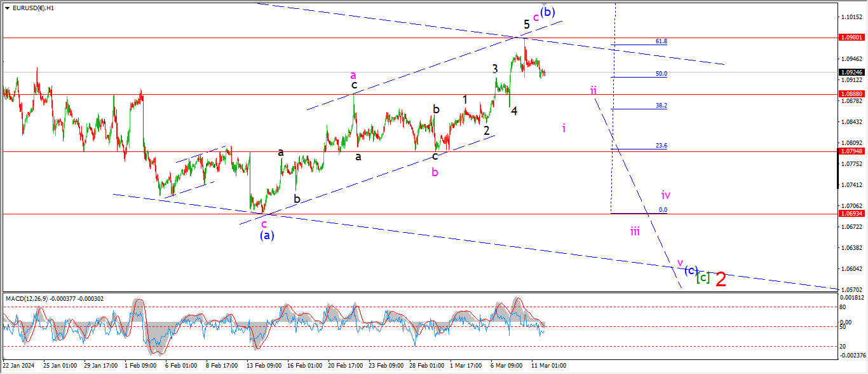Select the black 1.09246 current price tag
Image resolution: width=868 pixels, height=374 pixels.
point(850,73)
